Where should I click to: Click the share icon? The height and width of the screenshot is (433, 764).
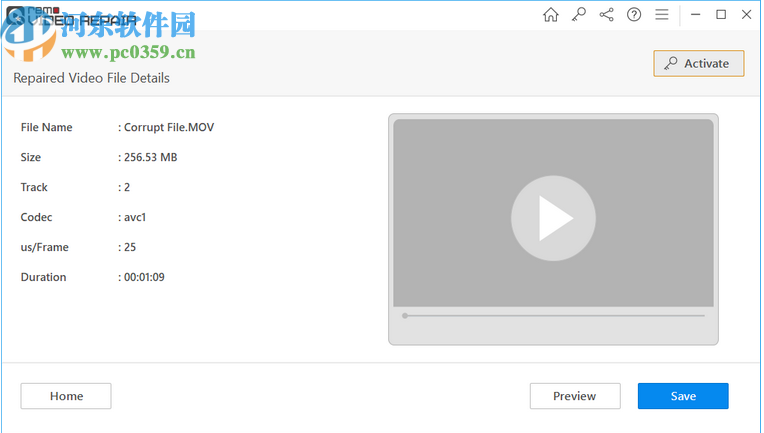click(607, 15)
